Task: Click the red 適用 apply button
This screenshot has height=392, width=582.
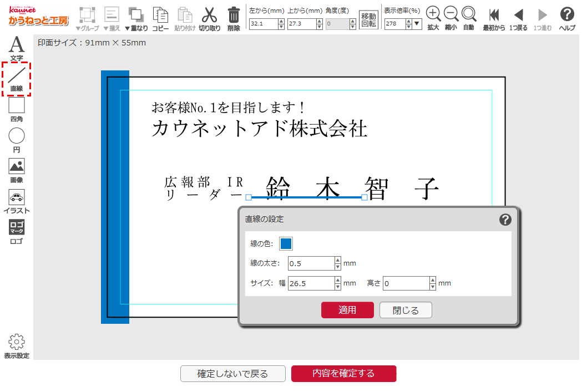Action: pyautogui.click(x=347, y=310)
